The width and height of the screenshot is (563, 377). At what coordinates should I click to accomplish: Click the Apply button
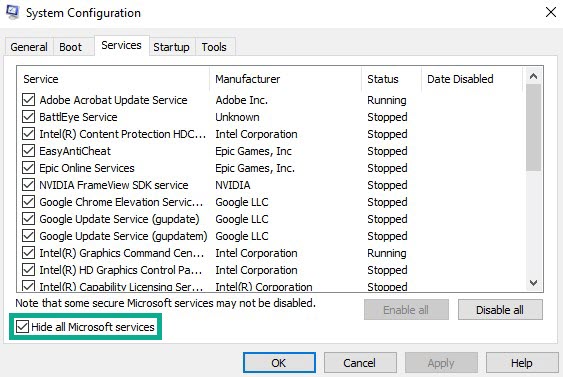click(441, 363)
